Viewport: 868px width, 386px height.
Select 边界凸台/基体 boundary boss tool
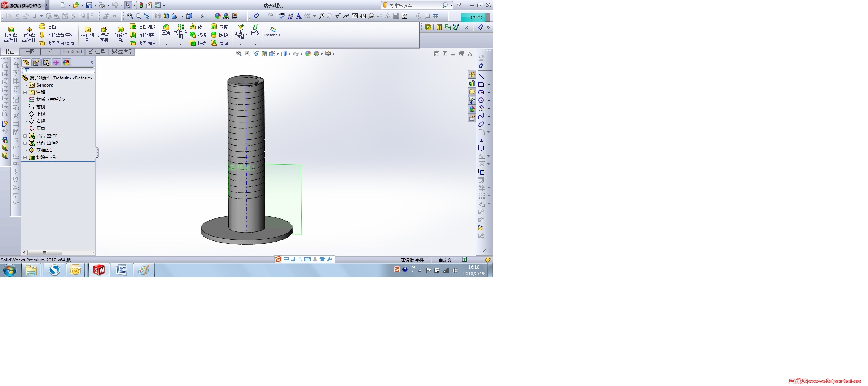click(57, 43)
